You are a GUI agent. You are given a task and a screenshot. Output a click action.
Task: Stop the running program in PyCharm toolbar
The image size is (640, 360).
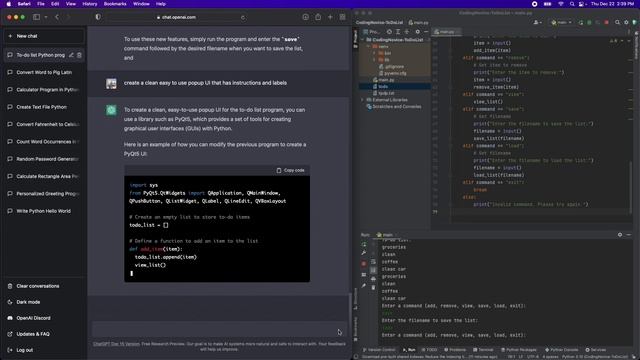607,22
